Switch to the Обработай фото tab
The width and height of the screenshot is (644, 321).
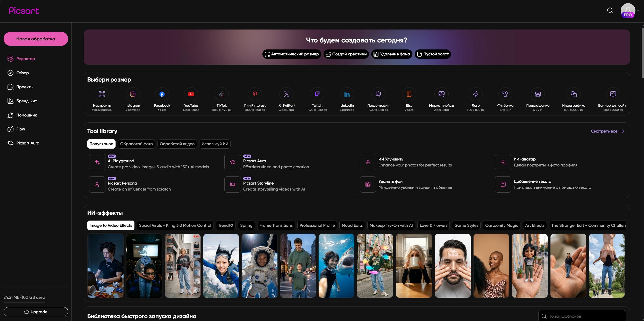(x=136, y=144)
